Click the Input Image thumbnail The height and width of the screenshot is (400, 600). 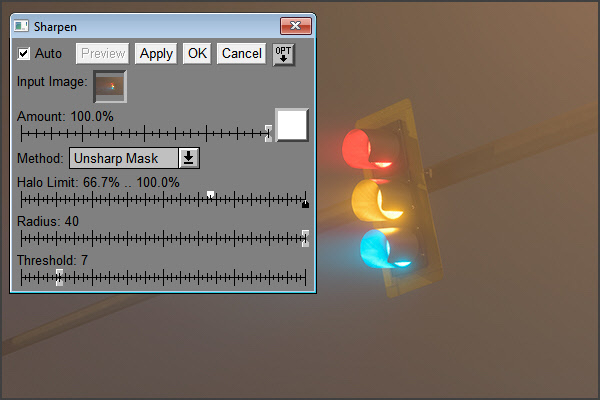(x=110, y=86)
